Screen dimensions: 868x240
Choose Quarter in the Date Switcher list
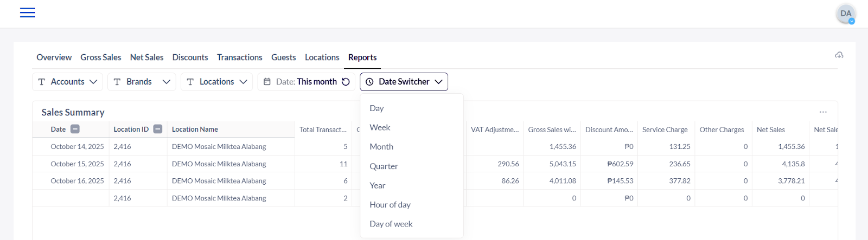point(384,166)
